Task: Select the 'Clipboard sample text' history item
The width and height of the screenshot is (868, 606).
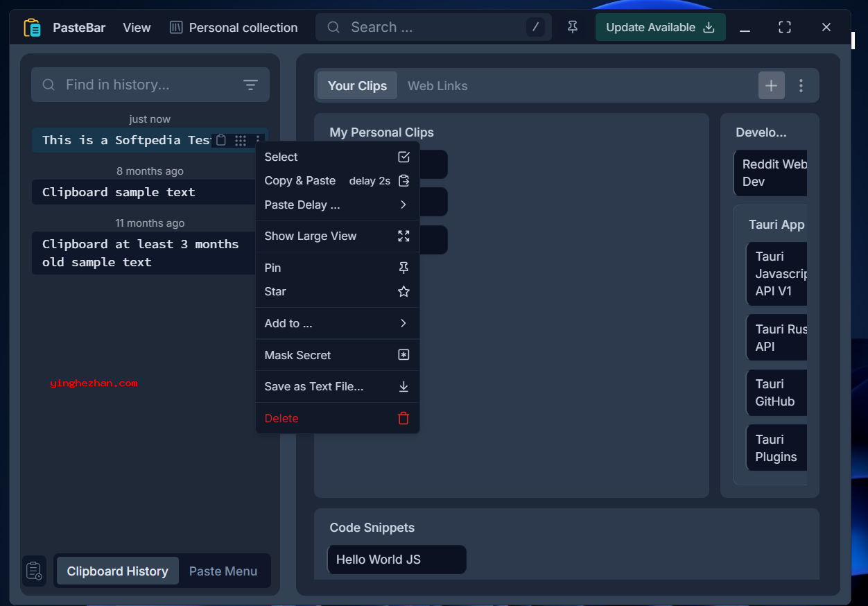Action: tap(144, 192)
